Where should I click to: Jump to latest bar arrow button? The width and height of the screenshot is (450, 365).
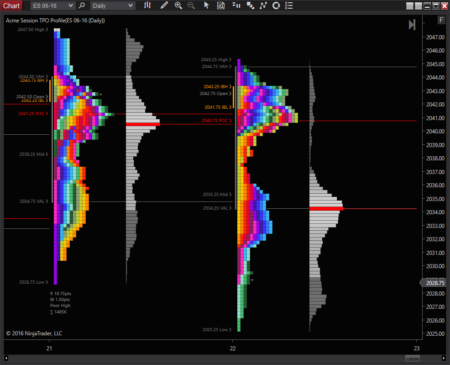point(412,25)
